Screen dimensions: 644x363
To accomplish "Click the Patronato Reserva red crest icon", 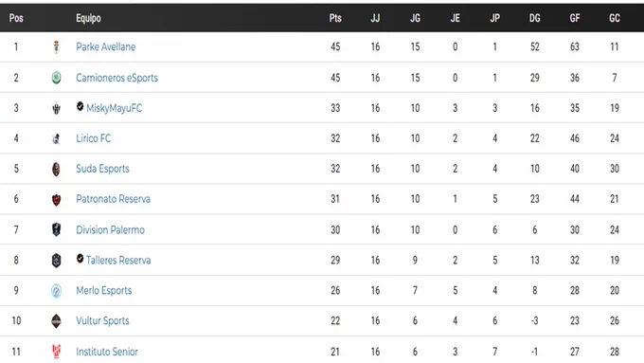I will (x=56, y=199).
